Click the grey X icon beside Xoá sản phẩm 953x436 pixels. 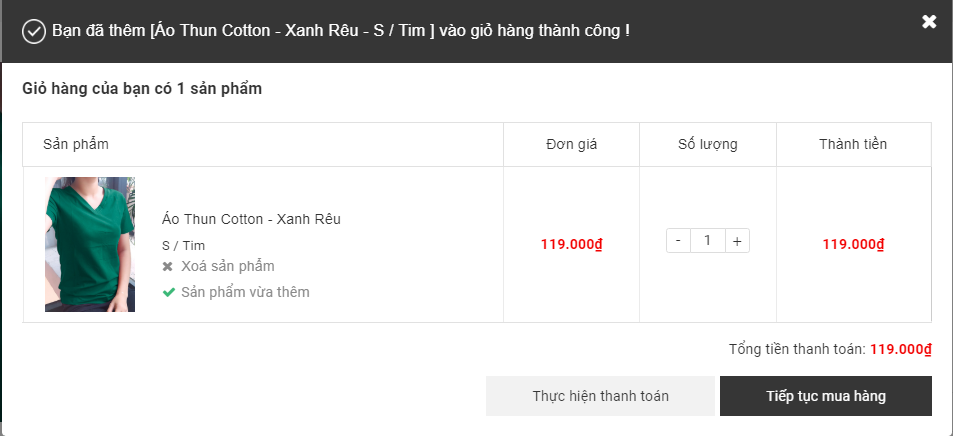pos(168,267)
